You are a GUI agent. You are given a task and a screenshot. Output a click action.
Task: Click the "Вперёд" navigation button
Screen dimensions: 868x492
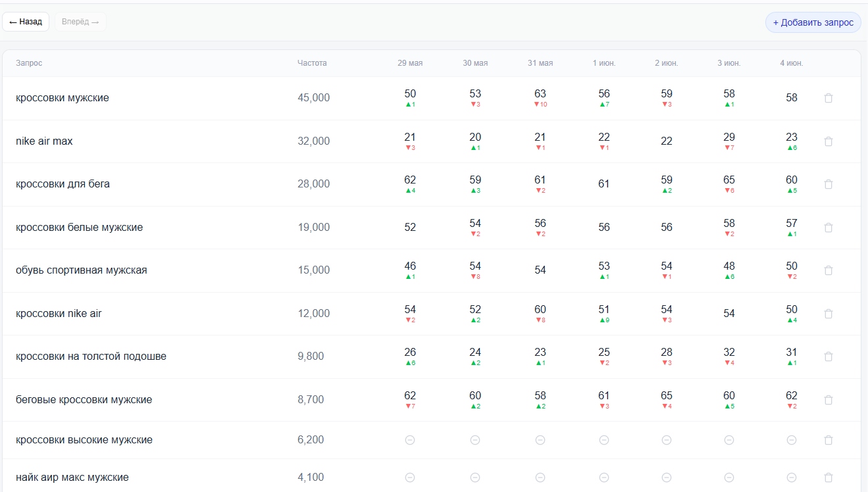tap(80, 22)
